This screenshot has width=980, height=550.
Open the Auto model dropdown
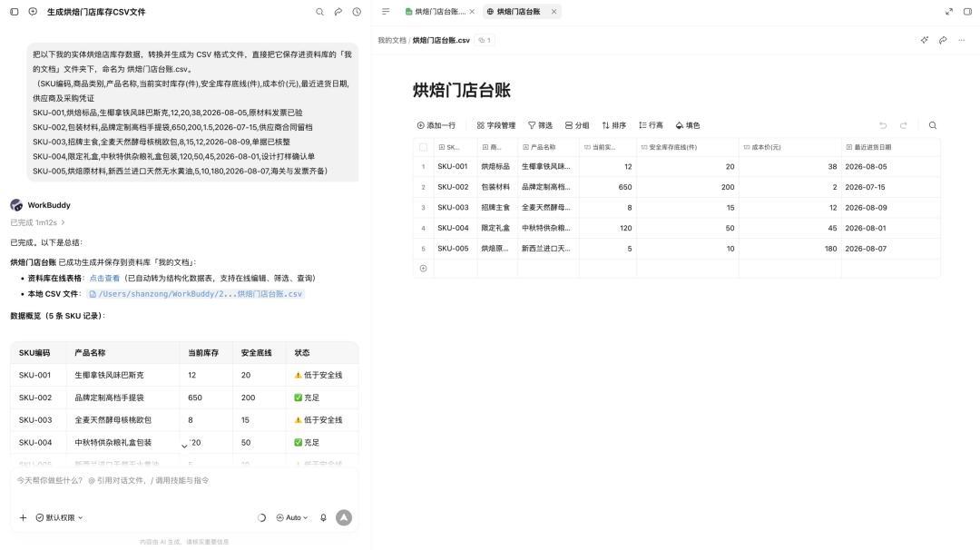(x=292, y=517)
